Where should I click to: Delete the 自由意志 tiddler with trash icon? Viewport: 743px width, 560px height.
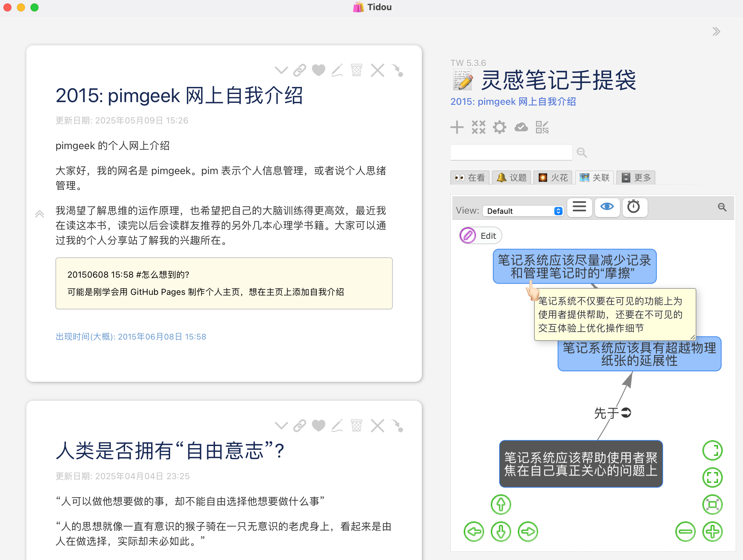356,425
